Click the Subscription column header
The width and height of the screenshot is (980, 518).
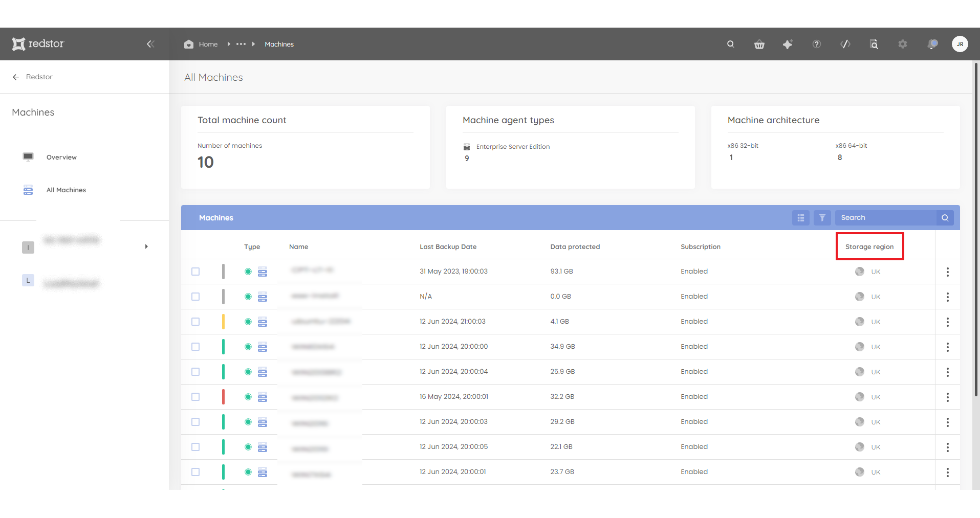[701, 247]
